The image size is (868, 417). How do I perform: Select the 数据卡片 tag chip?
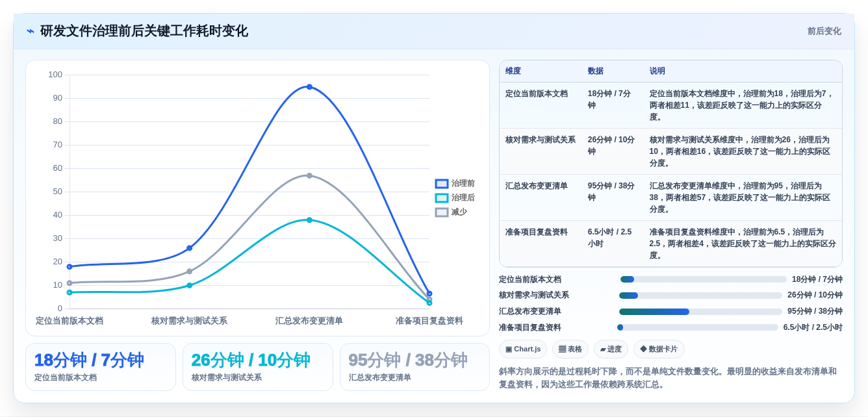[659, 349]
